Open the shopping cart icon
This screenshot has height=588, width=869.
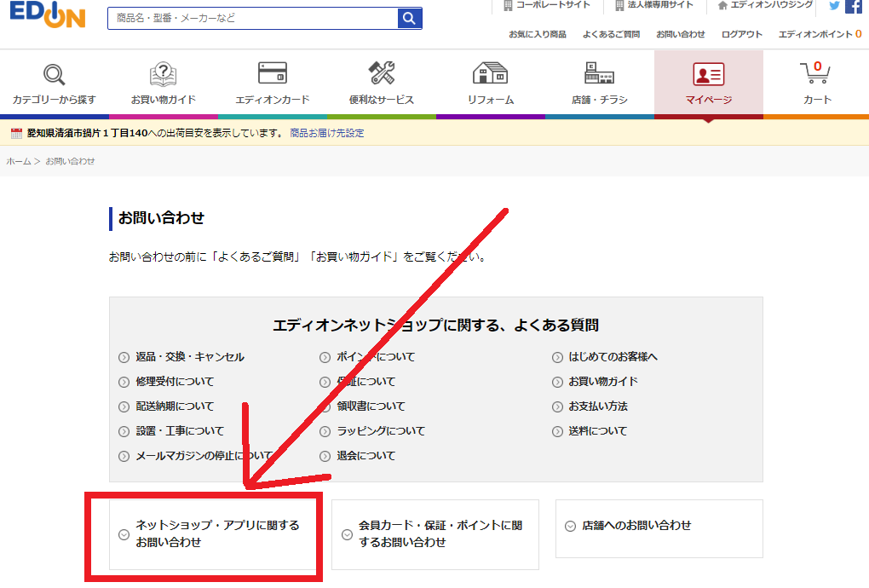click(816, 75)
